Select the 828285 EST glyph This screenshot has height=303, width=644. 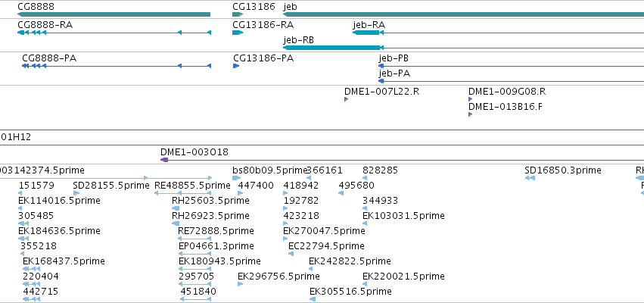365,178
